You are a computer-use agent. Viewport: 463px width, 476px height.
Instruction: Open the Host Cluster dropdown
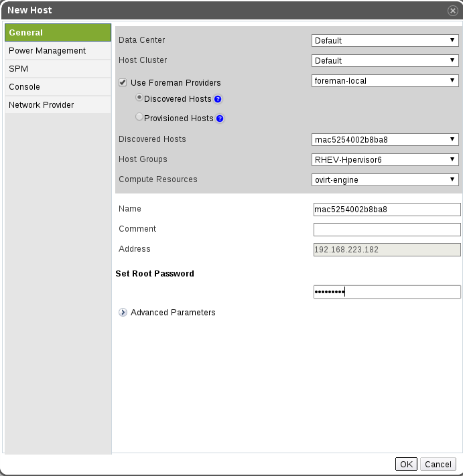coord(385,60)
